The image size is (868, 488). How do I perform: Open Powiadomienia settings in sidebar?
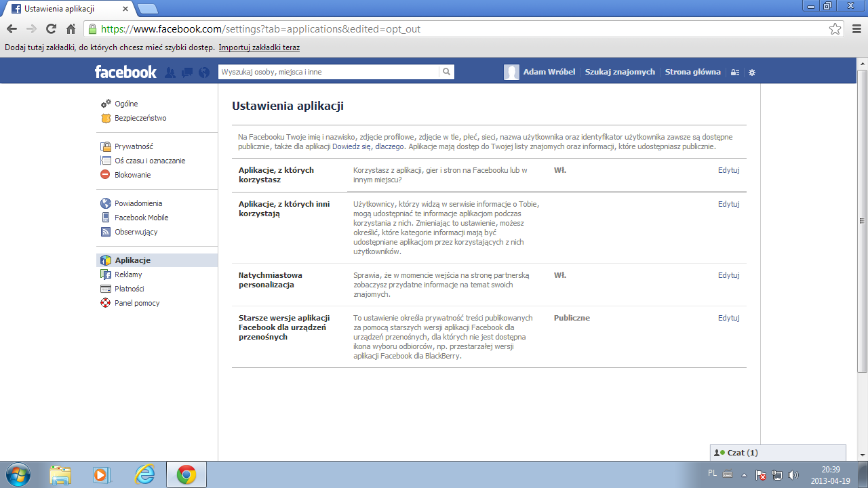138,203
